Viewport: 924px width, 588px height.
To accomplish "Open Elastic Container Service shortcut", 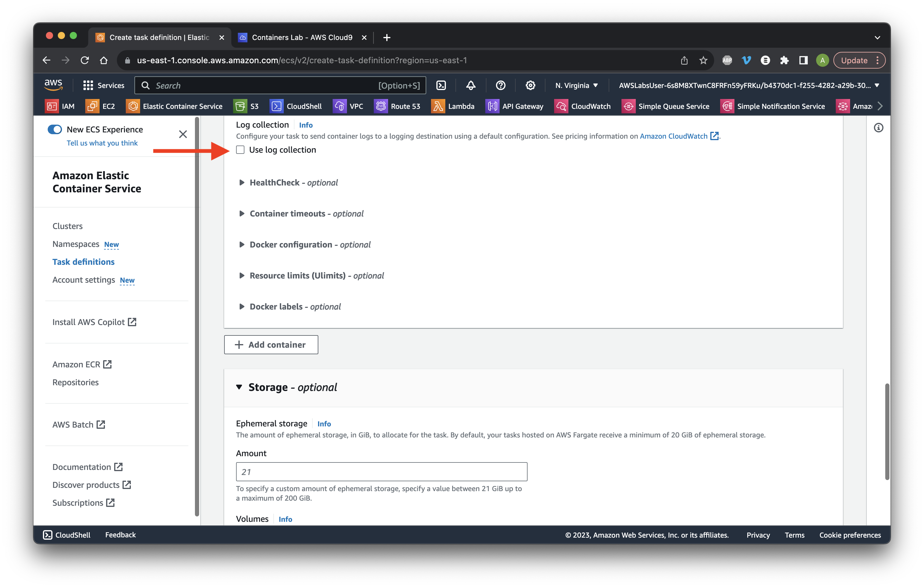I will (174, 106).
